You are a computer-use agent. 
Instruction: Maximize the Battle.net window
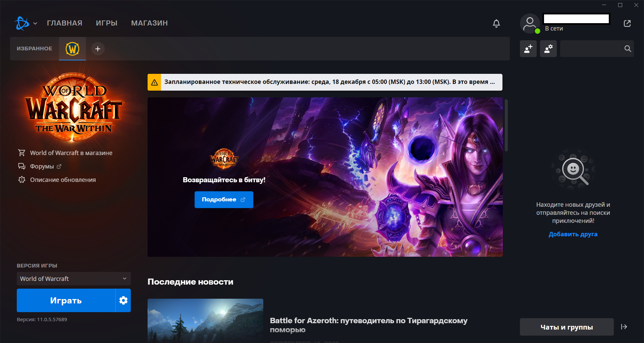coord(620,5)
